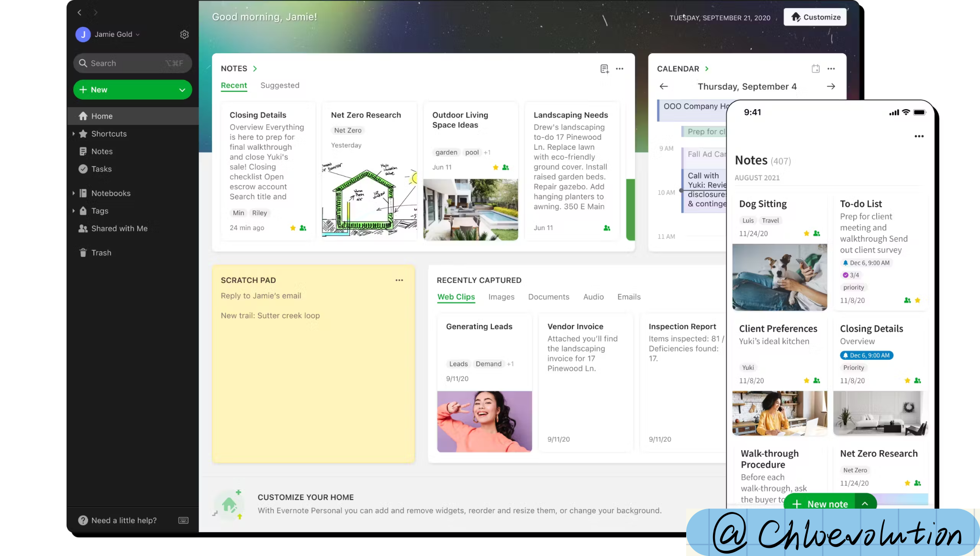Go forward with sidebar right chevron
Image resolution: width=980 pixels, height=556 pixels.
(95, 12)
